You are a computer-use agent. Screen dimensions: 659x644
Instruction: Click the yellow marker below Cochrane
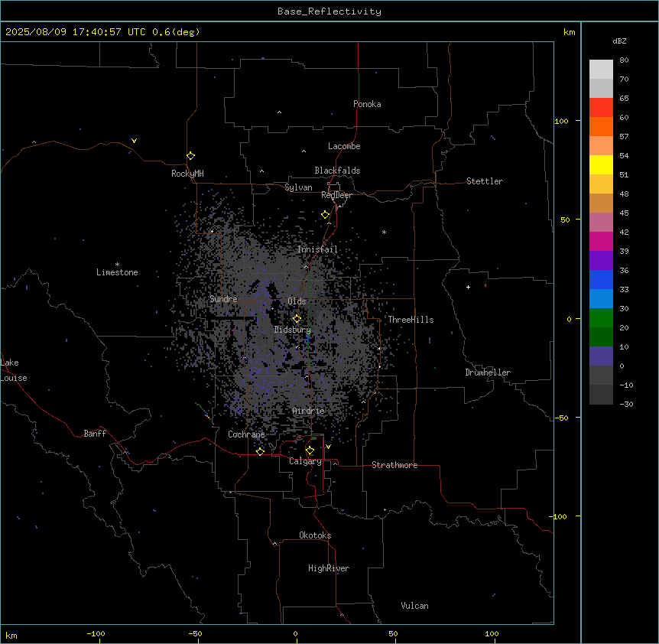(260, 451)
